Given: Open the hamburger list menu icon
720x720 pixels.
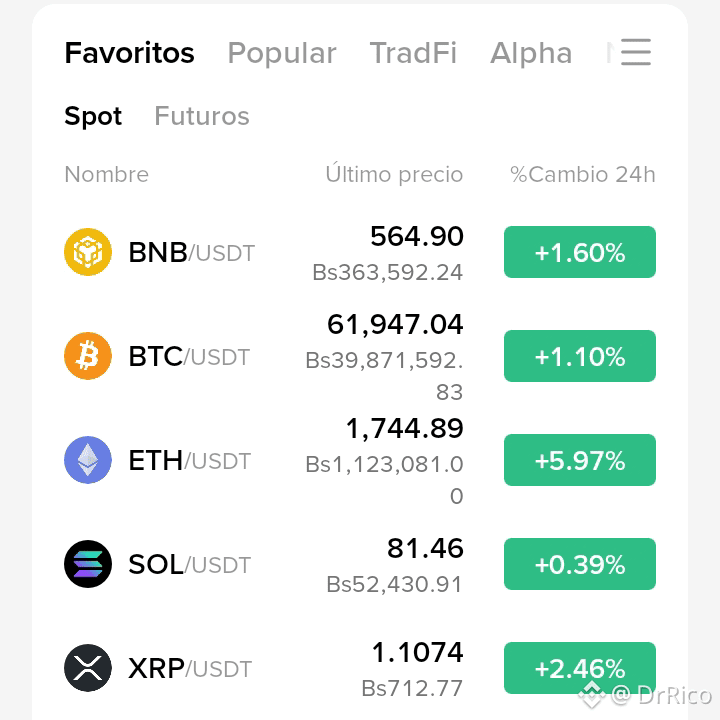Looking at the screenshot, I should [636, 52].
